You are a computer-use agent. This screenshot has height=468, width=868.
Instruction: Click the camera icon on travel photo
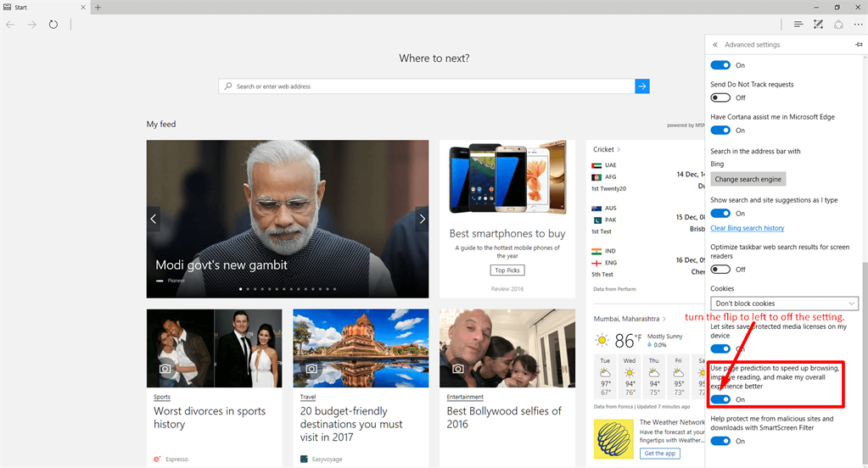pyautogui.click(x=311, y=369)
